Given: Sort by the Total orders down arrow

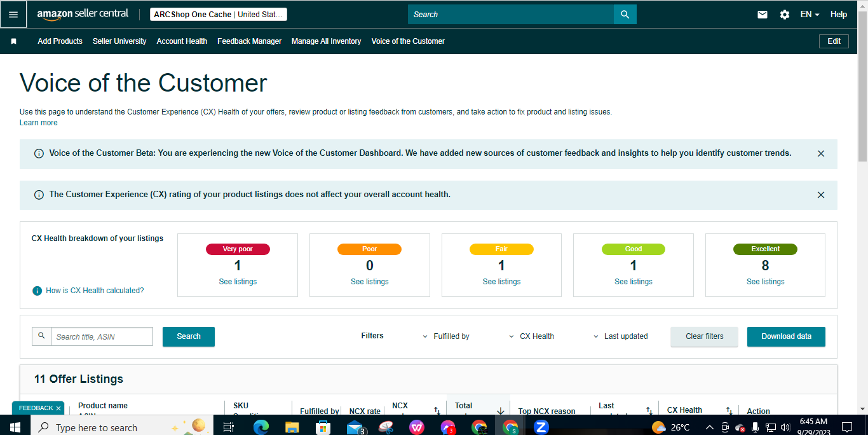Looking at the screenshot, I should 501,411.
